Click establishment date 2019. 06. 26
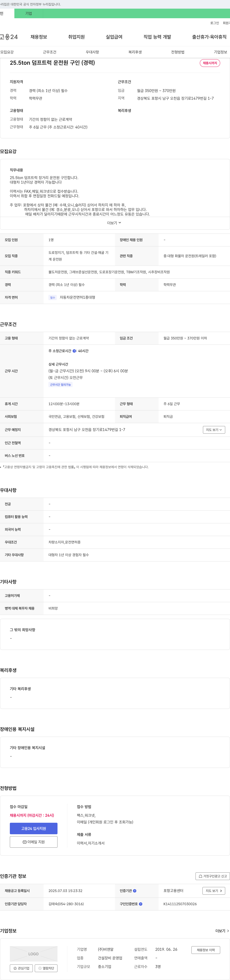The height and width of the screenshot is (980, 230). 166,949
